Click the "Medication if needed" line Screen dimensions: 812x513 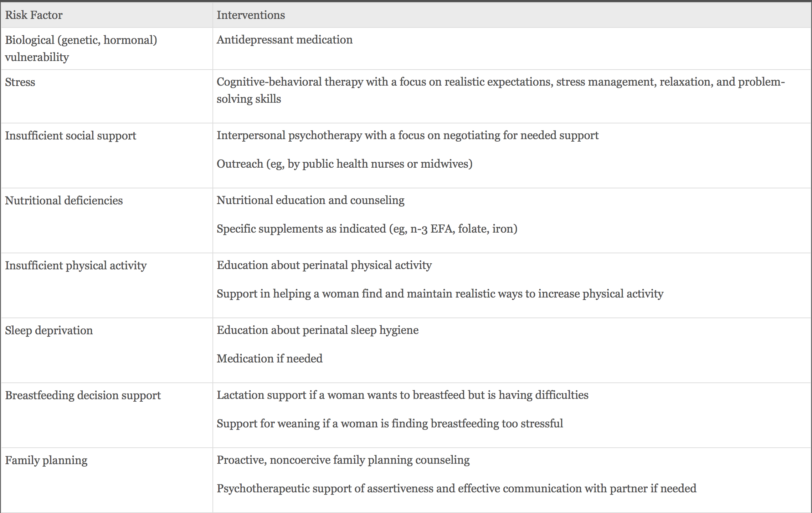[269, 359]
